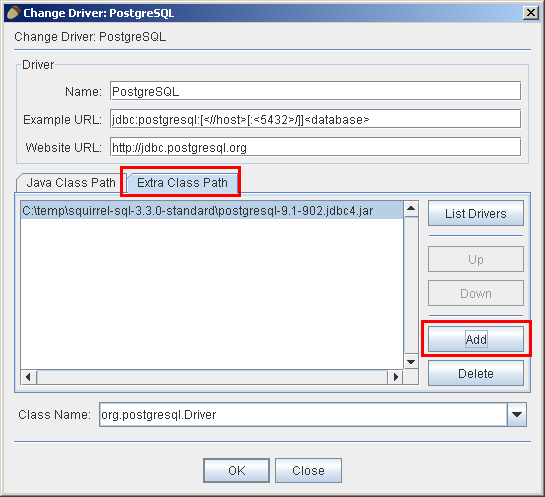Image resolution: width=545 pixels, height=497 pixels.
Task: Click the Add button
Action: [475, 339]
